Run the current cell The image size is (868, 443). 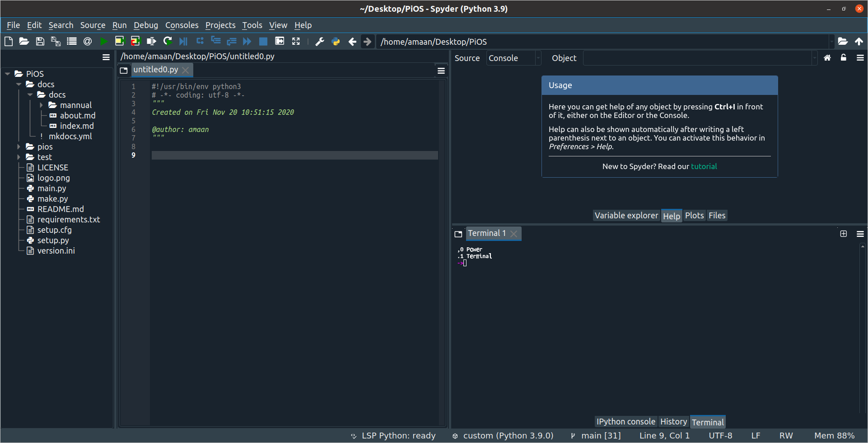[120, 41]
